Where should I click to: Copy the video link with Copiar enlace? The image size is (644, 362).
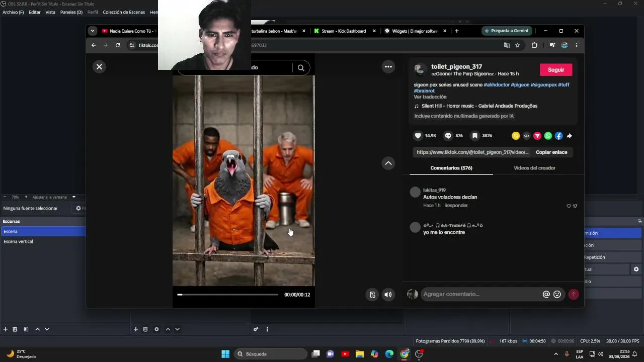[551, 152]
